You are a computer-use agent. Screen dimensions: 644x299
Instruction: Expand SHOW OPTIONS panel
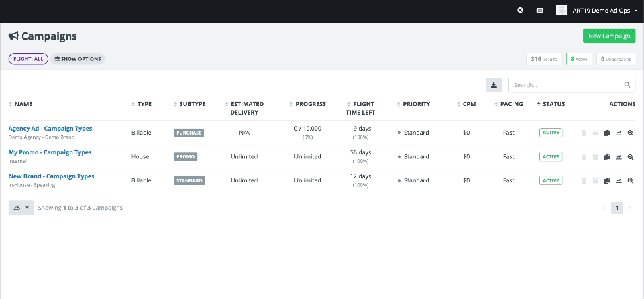click(78, 59)
